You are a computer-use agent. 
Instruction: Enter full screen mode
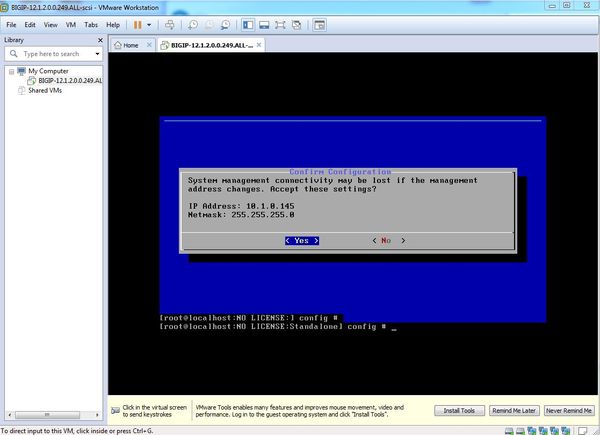(x=280, y=25)
